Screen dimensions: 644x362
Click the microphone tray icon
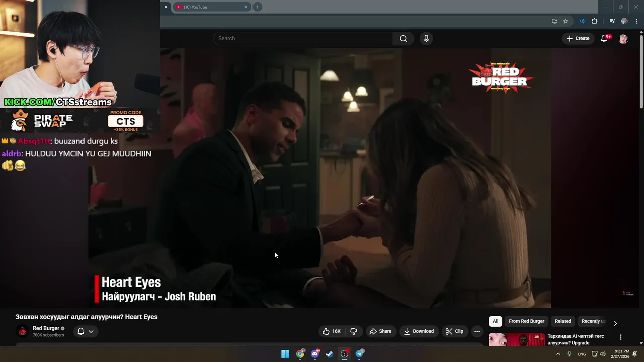pyautogui.click(x=569, y=354)
